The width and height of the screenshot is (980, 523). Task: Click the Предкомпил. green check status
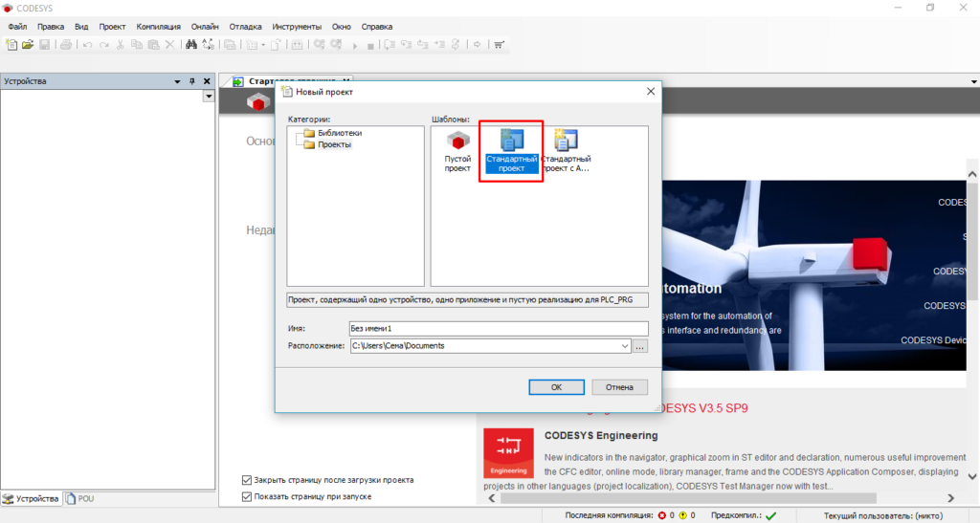coord(770,515)
